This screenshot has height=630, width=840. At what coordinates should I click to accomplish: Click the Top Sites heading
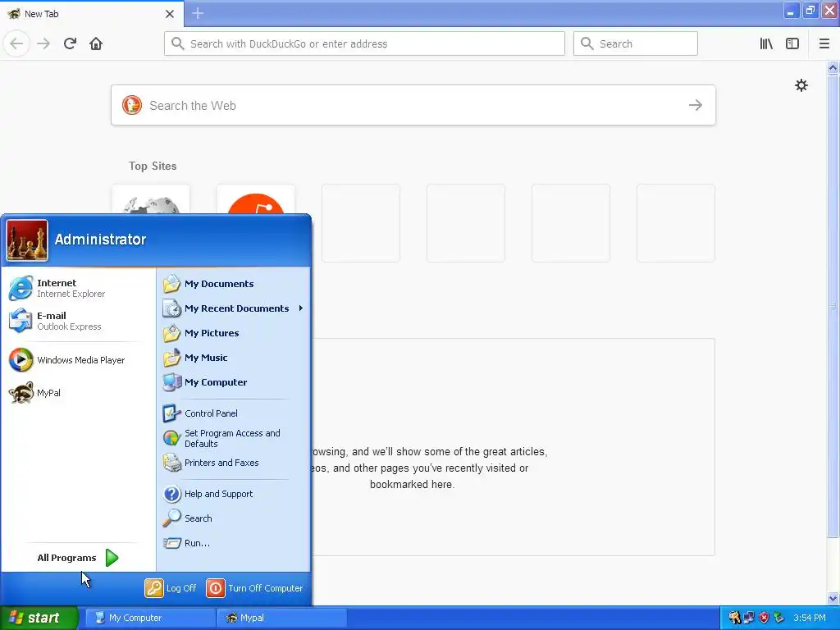coord(153,166)
